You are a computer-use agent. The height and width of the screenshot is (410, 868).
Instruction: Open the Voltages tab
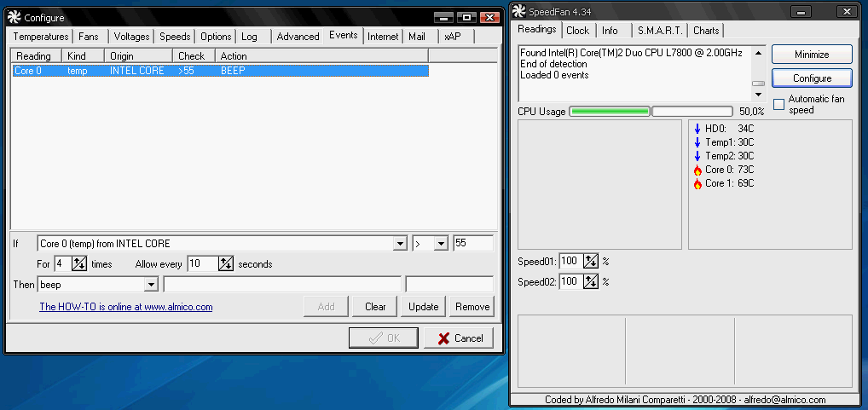[x=132, y=37]
